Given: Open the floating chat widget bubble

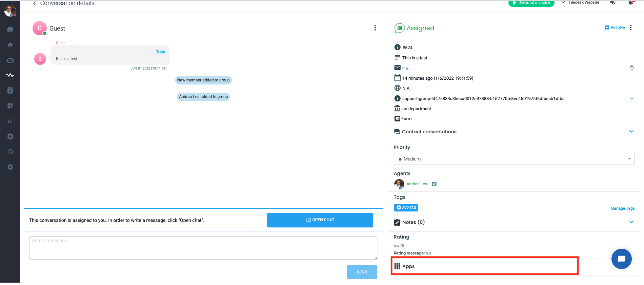Looking at the screenshot, I should point(621,259).
